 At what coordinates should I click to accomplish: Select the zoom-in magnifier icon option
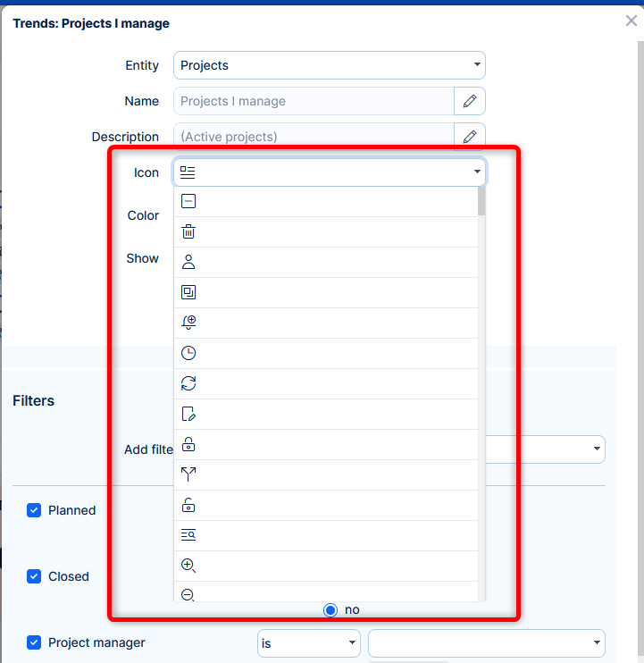pyautogui.click(x=188, y=566)
